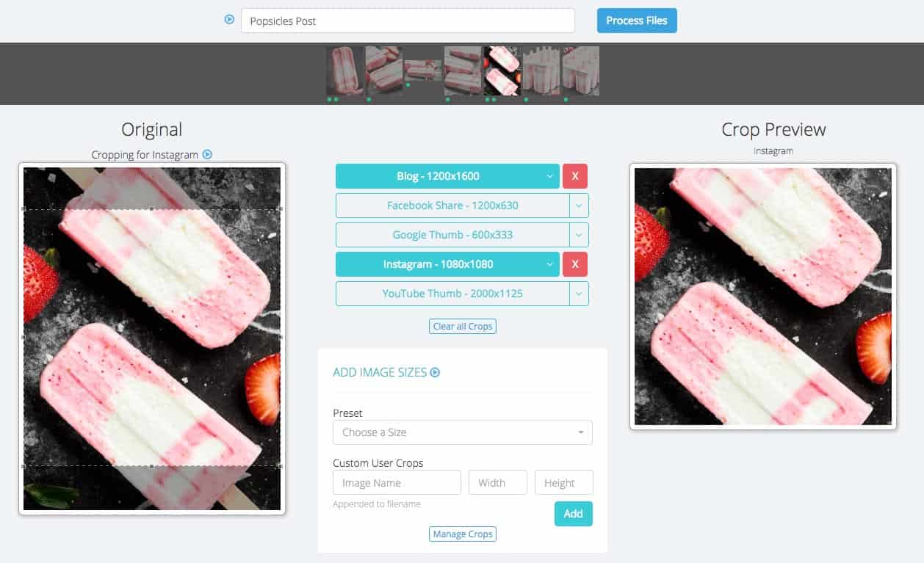Remove the Blog 1200x1600 crop
Viewport: 924px width, 563px height.
click(575, 176)
